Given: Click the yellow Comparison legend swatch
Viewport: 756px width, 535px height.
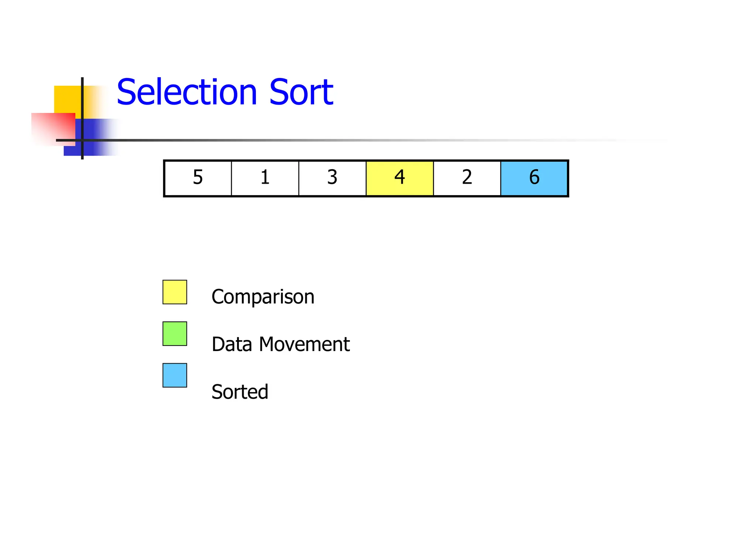Looking at the screenshot, I should pos(175,292).
